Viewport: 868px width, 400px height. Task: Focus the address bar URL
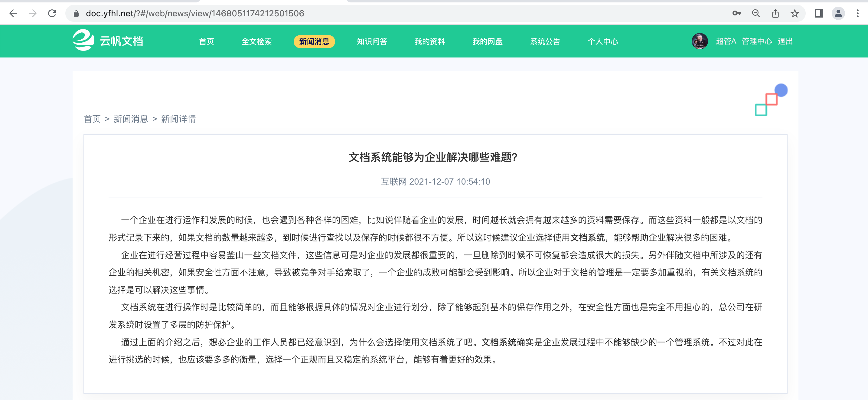point(195,14)
